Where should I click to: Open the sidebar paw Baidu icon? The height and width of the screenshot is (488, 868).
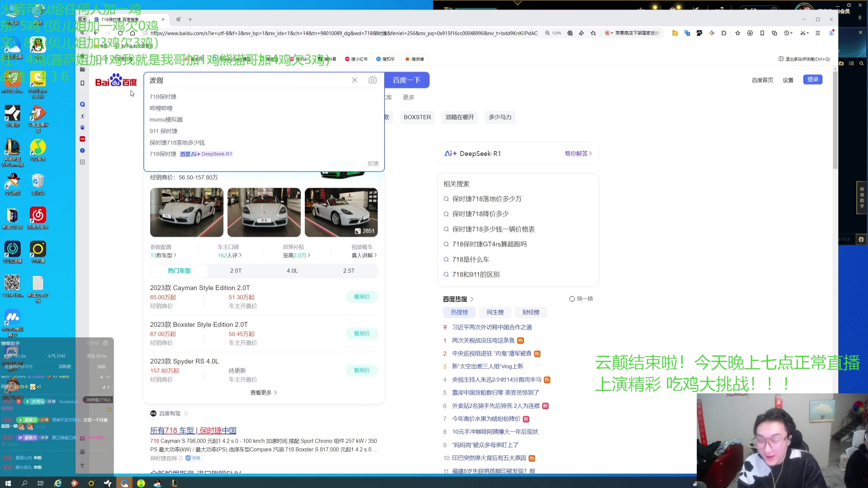(x=82, y=127)
